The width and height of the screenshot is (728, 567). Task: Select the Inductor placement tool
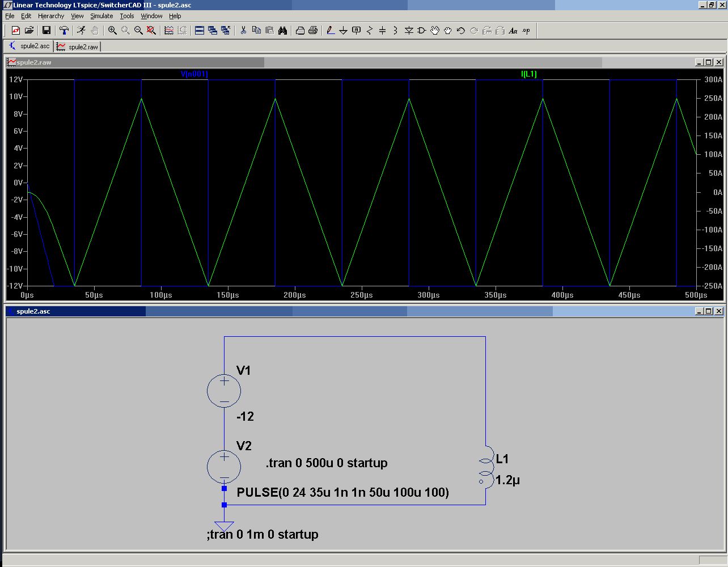pyautogui.click(x=395, y=31)
